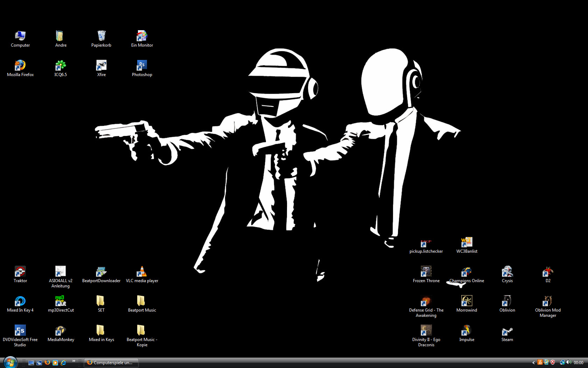
Task: Expand hidden Quick Launch items chevron
Action: click(x=73, y=361)
